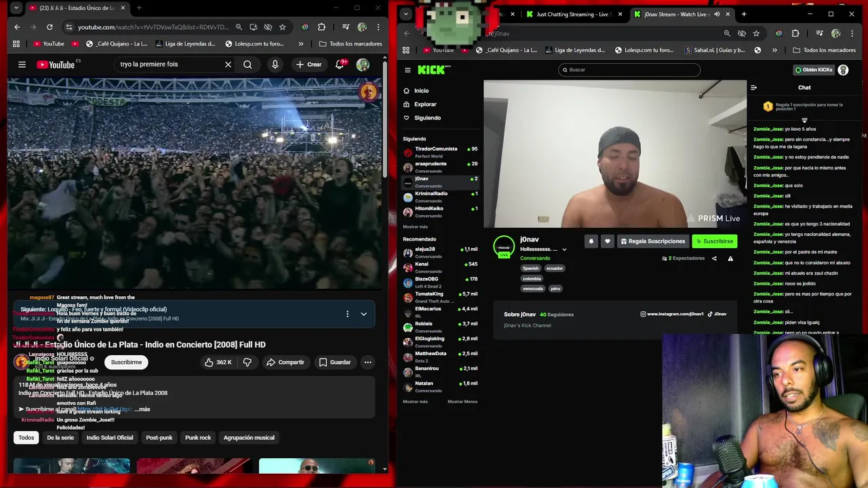Open tab search dropdown in YouTube browser
The height and width of the screenshot is (488, 868).
tap(16, 8)
